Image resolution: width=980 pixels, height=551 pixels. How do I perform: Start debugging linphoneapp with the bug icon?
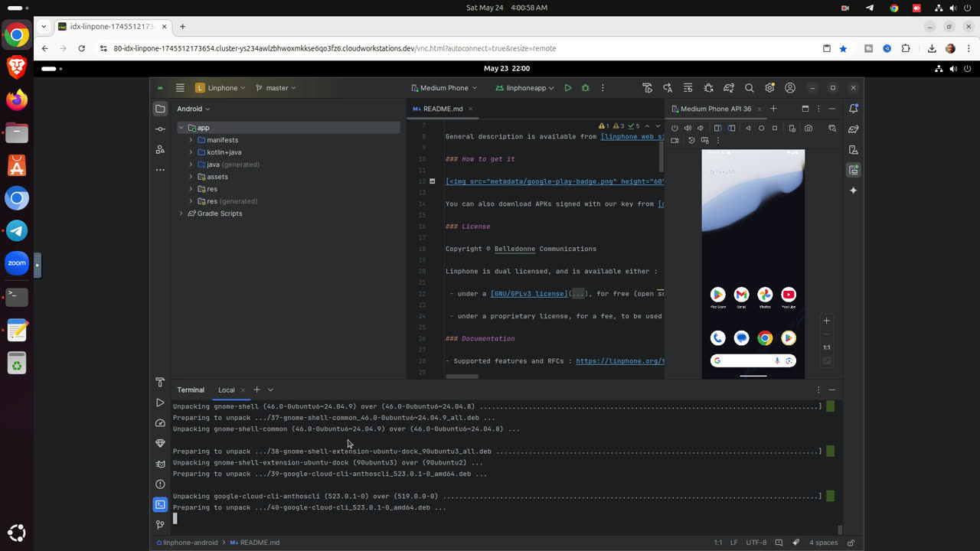pyautogui.click(x=586, y=88)
